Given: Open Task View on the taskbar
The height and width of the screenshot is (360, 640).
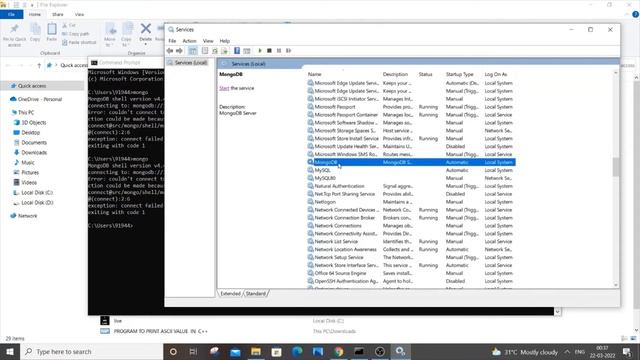Looking at the screenshot, I should coord(193,351).
